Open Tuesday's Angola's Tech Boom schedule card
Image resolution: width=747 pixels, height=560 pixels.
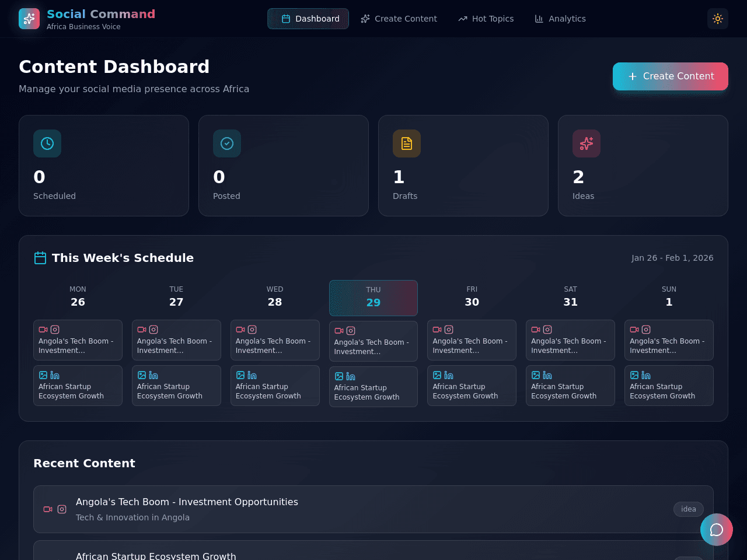(176, 340)
